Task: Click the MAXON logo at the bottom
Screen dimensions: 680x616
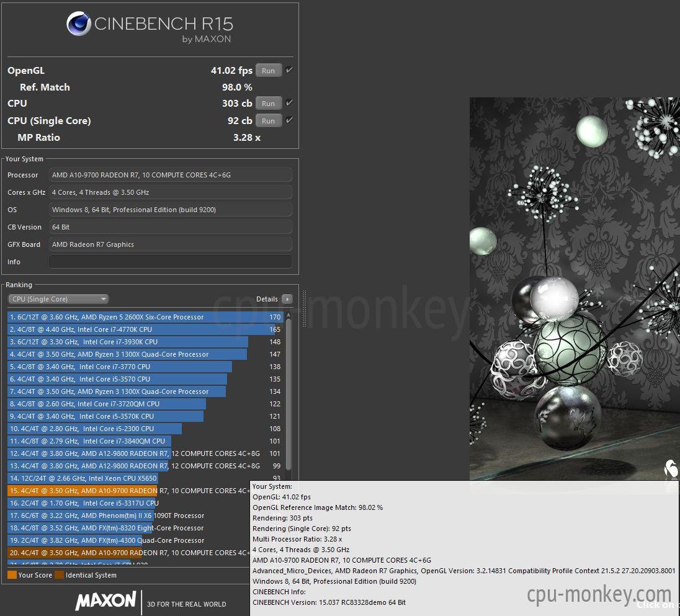Action: click(106, 601)
